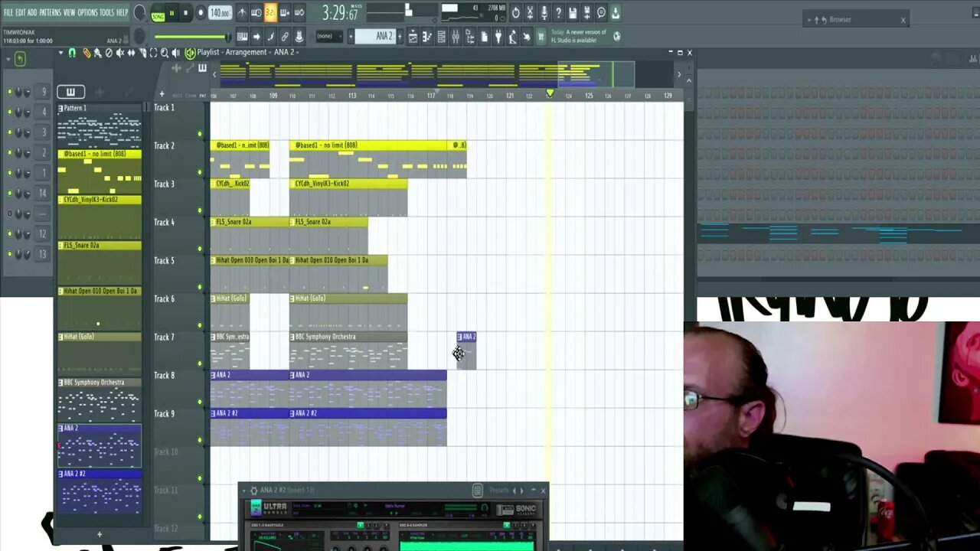Enable the metronome icon

(242, 12)
